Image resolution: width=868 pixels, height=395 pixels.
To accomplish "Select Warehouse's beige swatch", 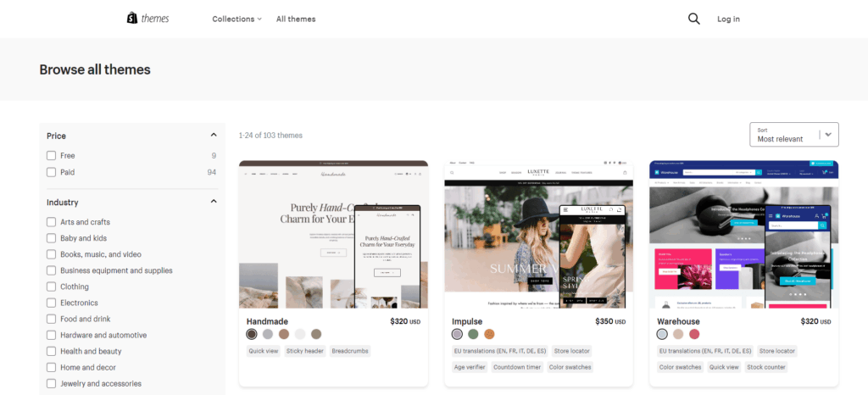I will click(x=678, y=334).
